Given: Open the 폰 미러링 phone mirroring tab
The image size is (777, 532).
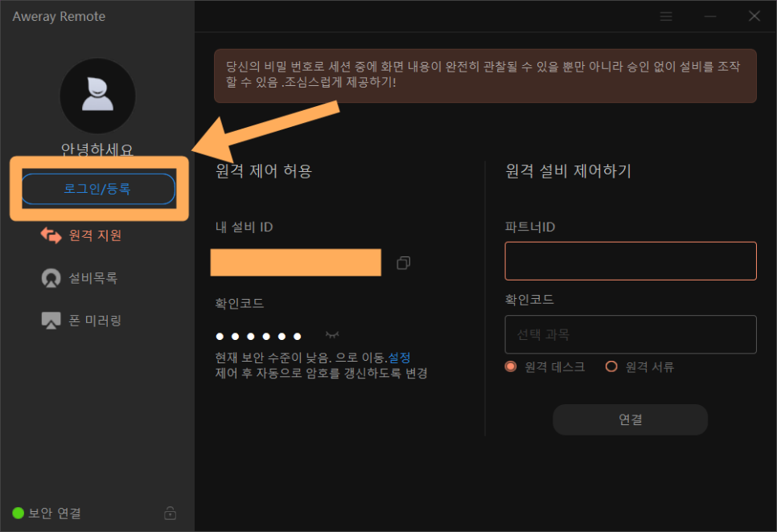Looking at the screenshot, I should point(81,321).
